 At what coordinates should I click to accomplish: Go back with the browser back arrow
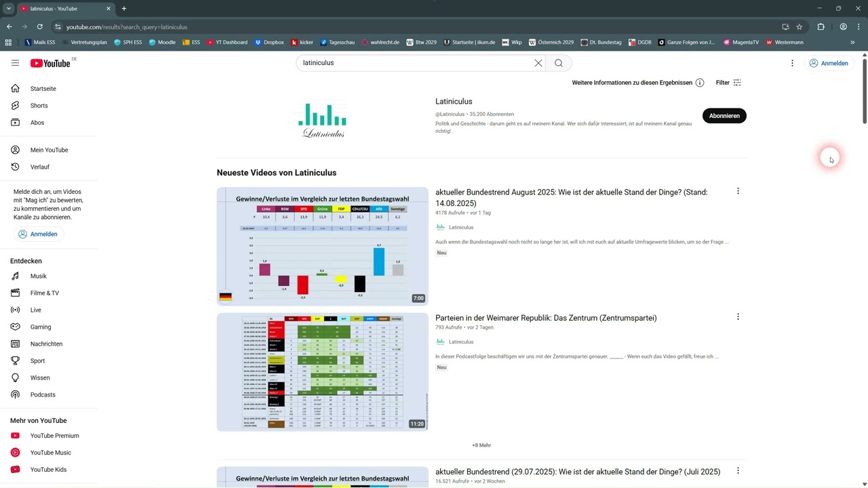click(9, 27)
